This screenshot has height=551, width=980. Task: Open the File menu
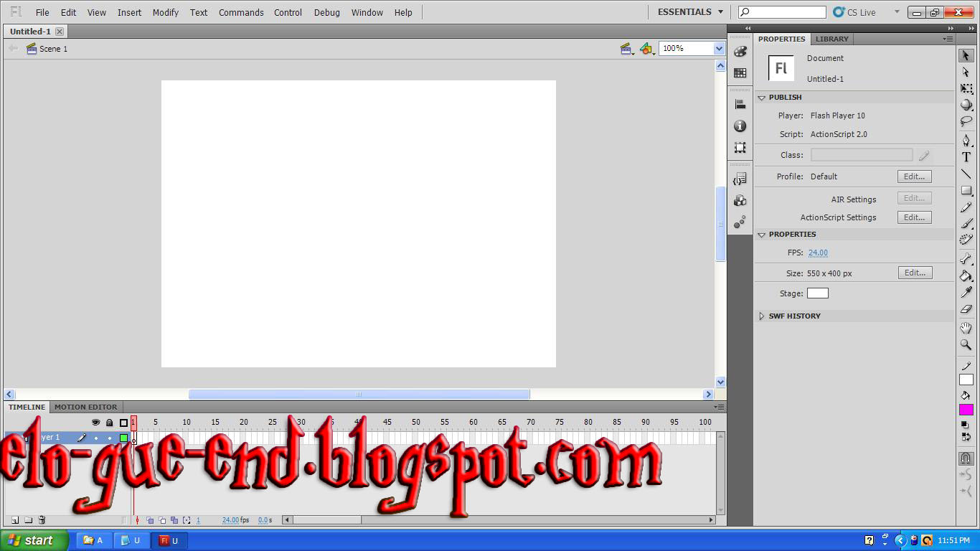pos(42,12)
